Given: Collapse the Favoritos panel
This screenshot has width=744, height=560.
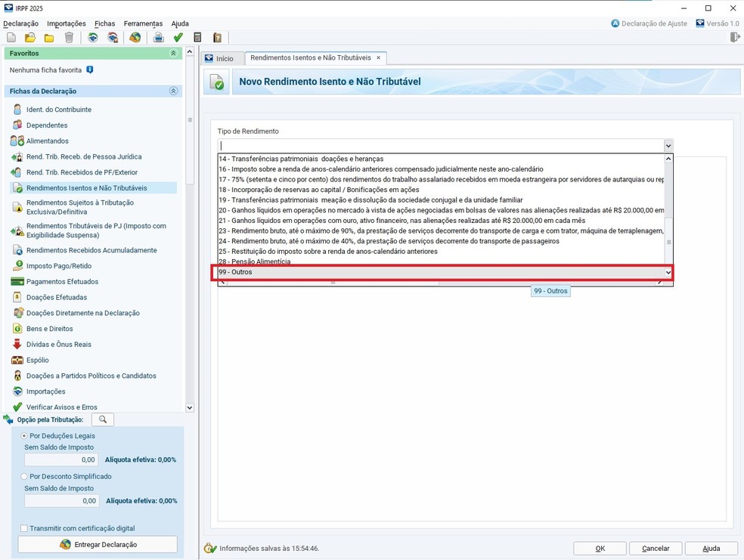Looking at the screenshot, I should [x=173, y=54].
